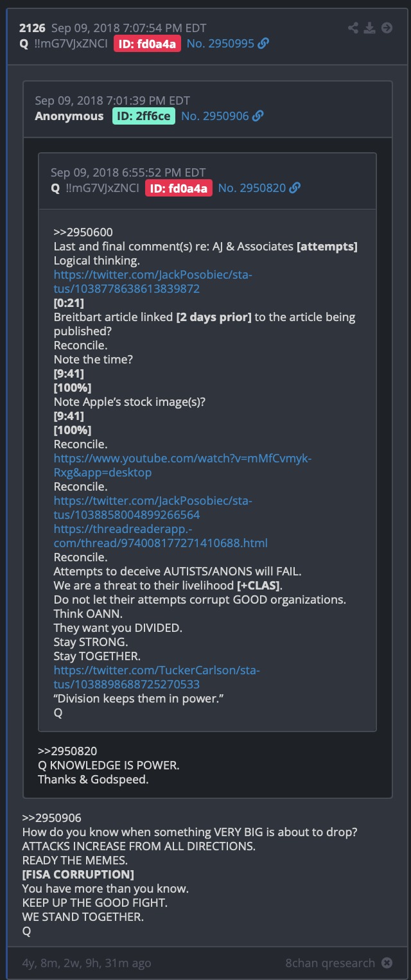Open the YouTube watch link
Viewport: 411px width, 980px height.
click(182, 466)
